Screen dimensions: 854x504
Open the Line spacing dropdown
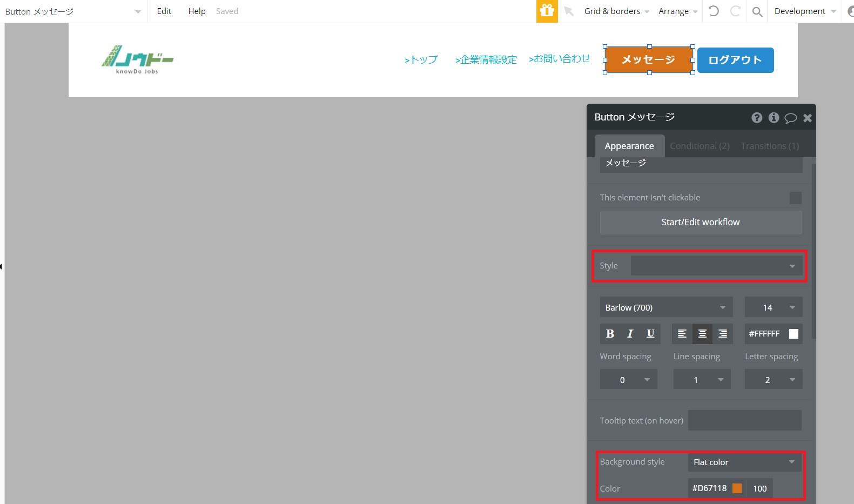pos(702,379)
